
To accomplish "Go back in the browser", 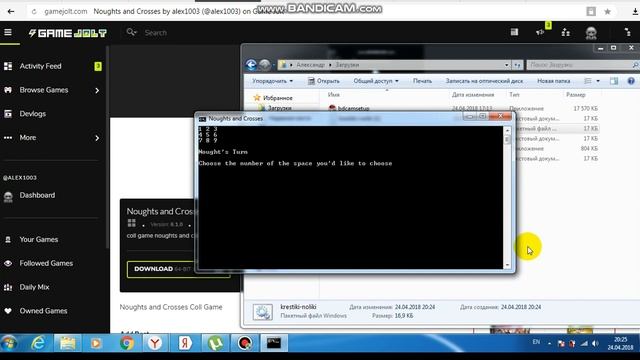I will [11, 11].
